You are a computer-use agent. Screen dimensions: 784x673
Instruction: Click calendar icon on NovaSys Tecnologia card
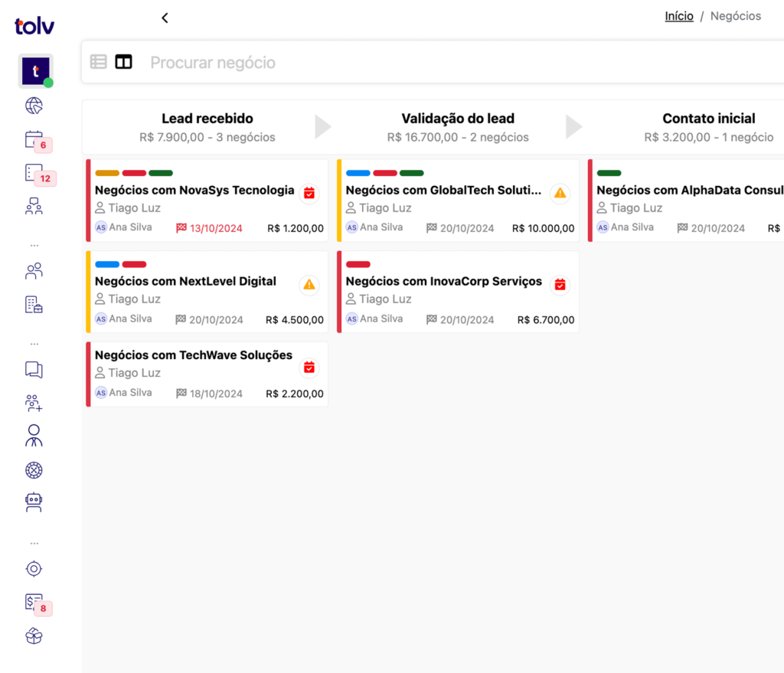click(309, 194)
